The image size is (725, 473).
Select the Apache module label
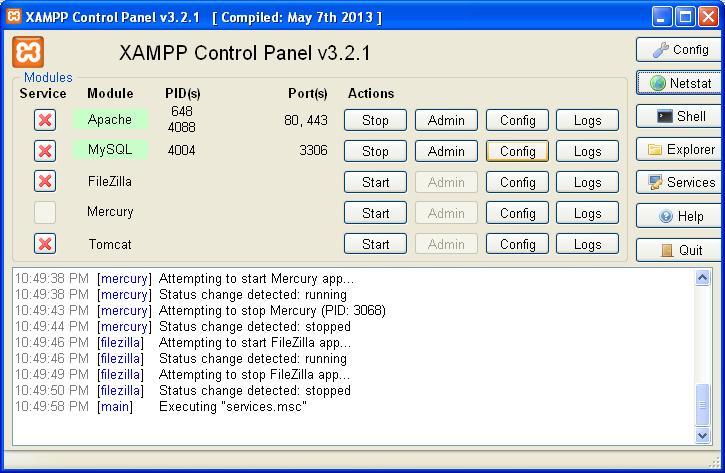point(110,119)
